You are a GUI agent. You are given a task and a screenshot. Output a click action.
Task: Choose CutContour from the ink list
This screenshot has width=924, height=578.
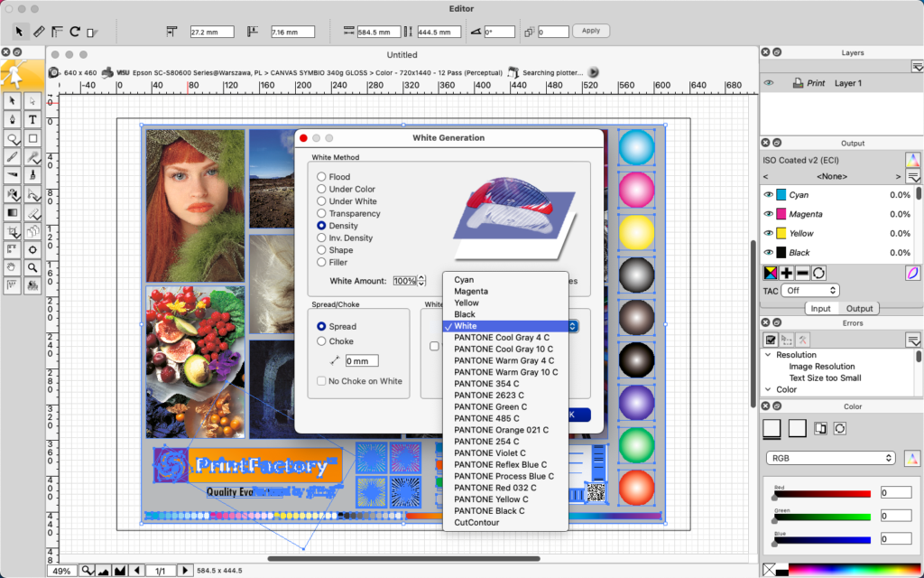point(505,523)
